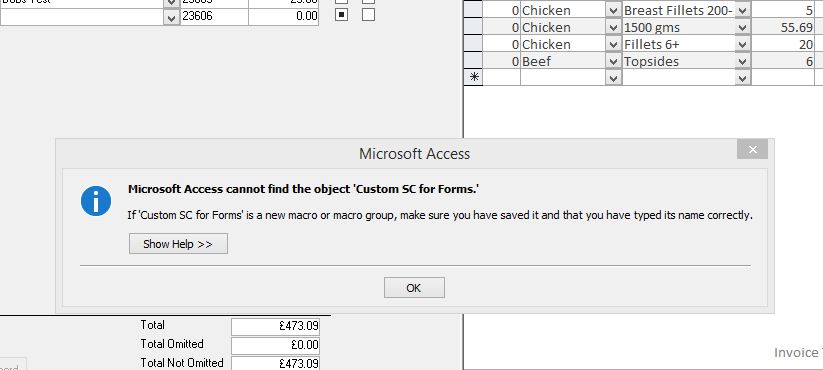Click the Total Not Omitted field
Viewport: 823px width, 370px height.
point(276,363)
